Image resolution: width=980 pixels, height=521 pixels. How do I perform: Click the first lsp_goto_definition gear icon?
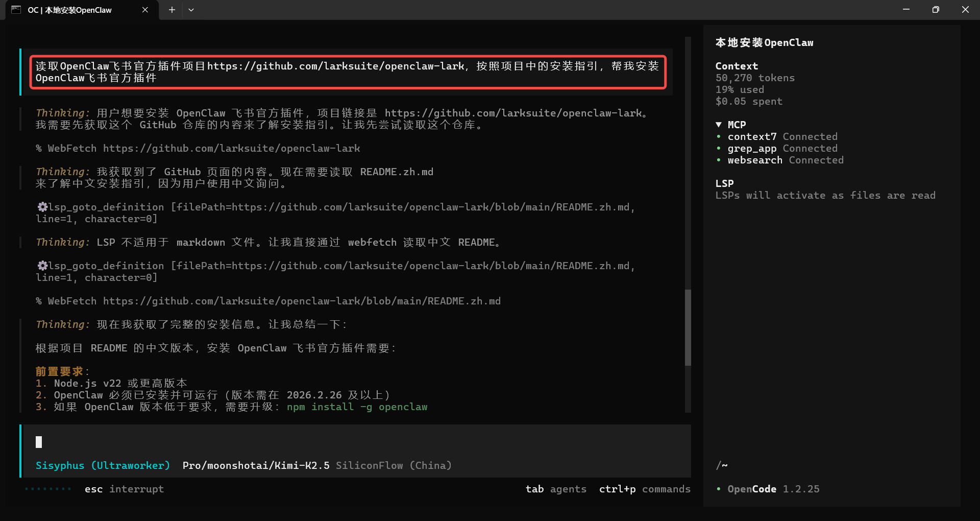42,207
